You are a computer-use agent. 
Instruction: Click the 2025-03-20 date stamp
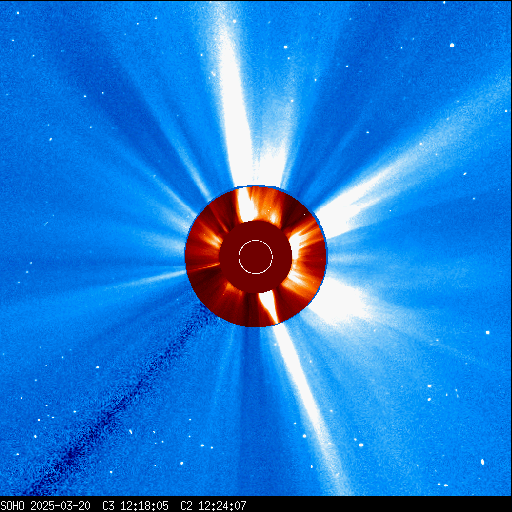pyautogui.click(x=60, y=506)
